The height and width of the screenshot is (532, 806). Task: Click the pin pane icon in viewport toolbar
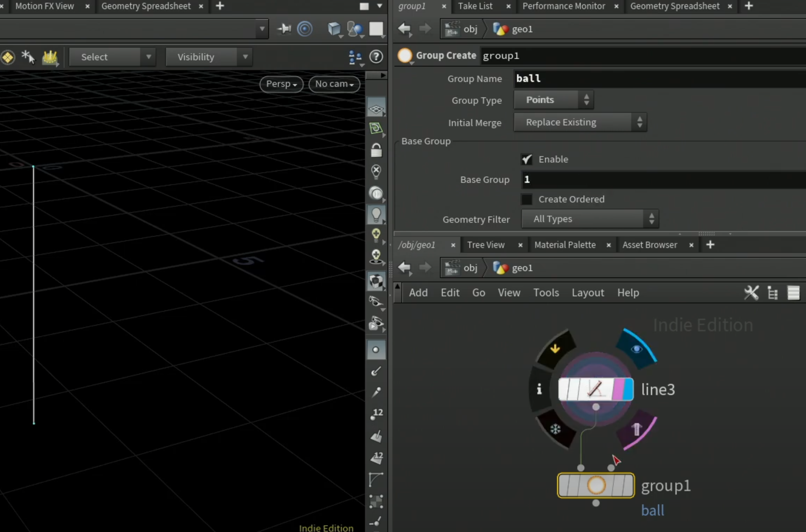(284, 29)
